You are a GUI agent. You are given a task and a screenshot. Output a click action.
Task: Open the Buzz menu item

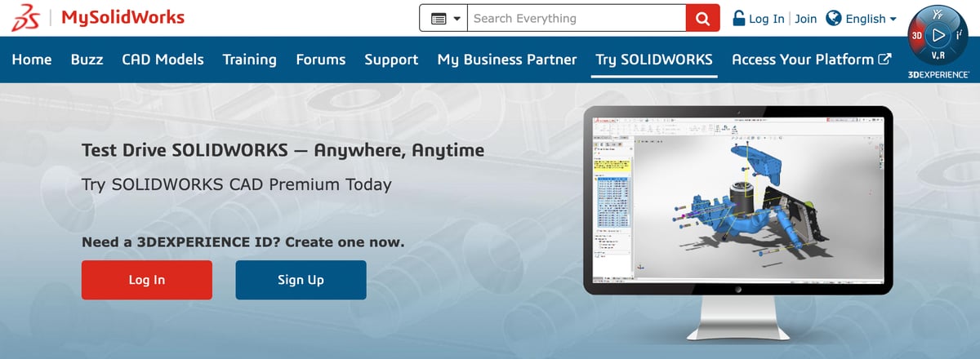tap(87, 60)
